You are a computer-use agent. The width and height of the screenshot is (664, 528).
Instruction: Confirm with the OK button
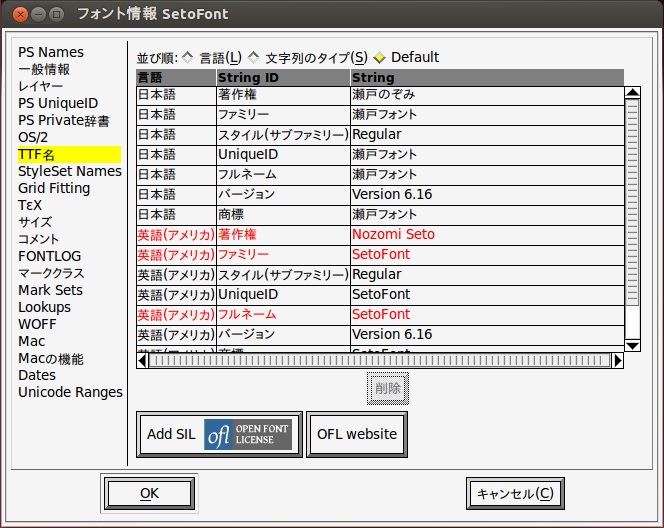point(149,493)
